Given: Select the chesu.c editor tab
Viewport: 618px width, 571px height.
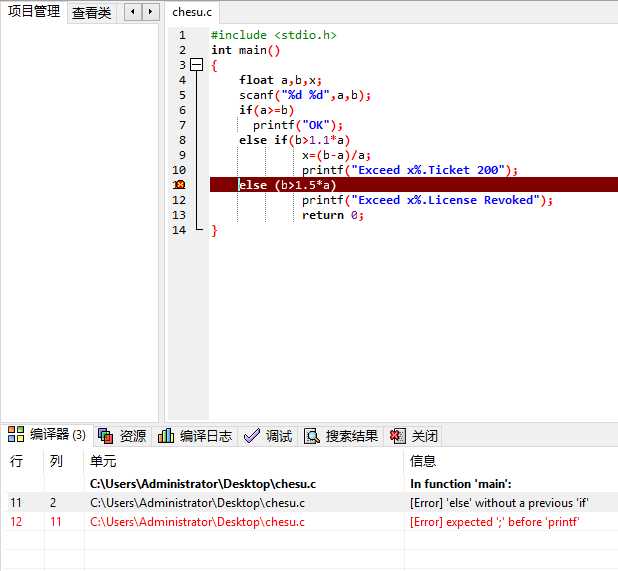Looking at the screenshot, I should [192, 12].
